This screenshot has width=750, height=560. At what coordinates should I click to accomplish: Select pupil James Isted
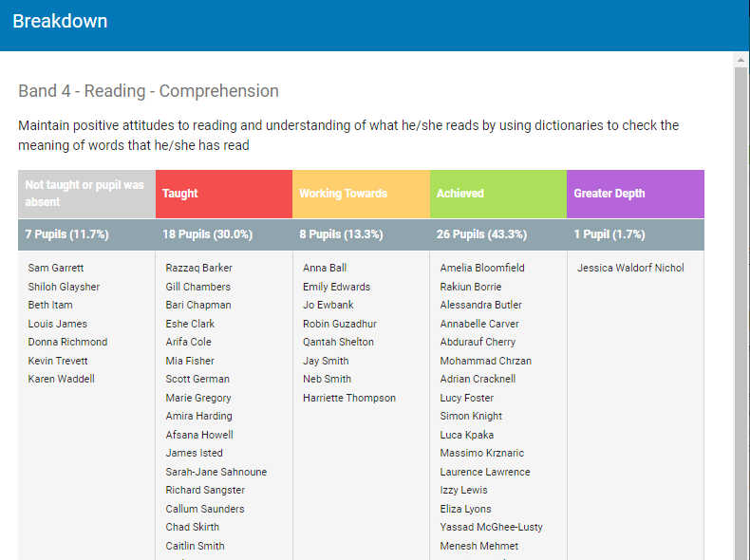[195, 453]
